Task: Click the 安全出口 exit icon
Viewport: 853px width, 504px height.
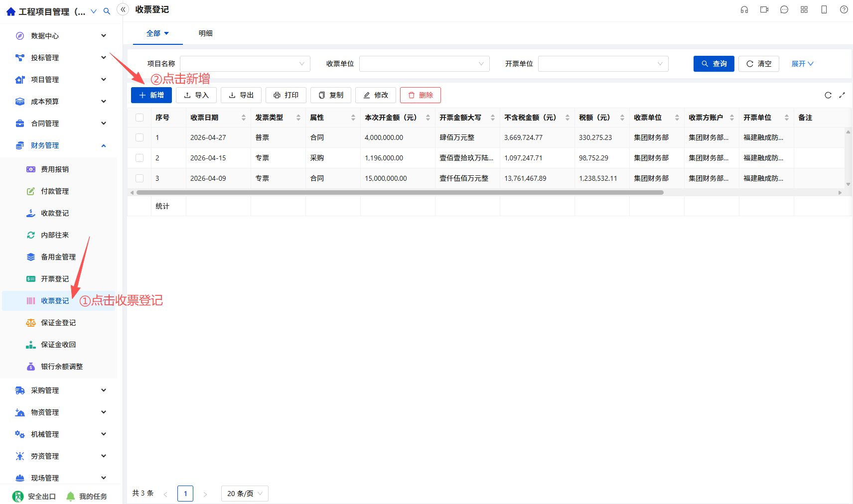Action: pyautogui.click(x=18, y=496)
